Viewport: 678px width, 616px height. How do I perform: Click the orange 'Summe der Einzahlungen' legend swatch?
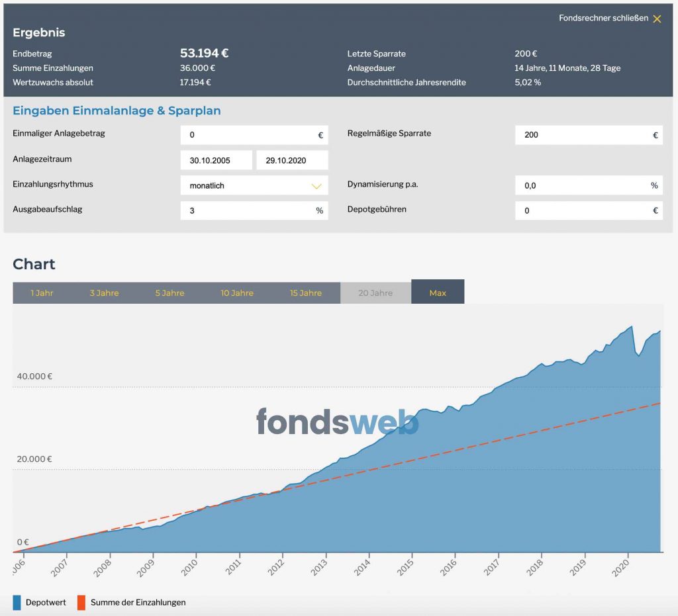[81, 603]
